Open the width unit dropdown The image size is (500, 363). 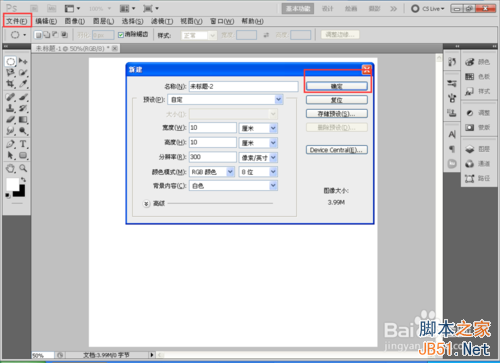point(258,128)
